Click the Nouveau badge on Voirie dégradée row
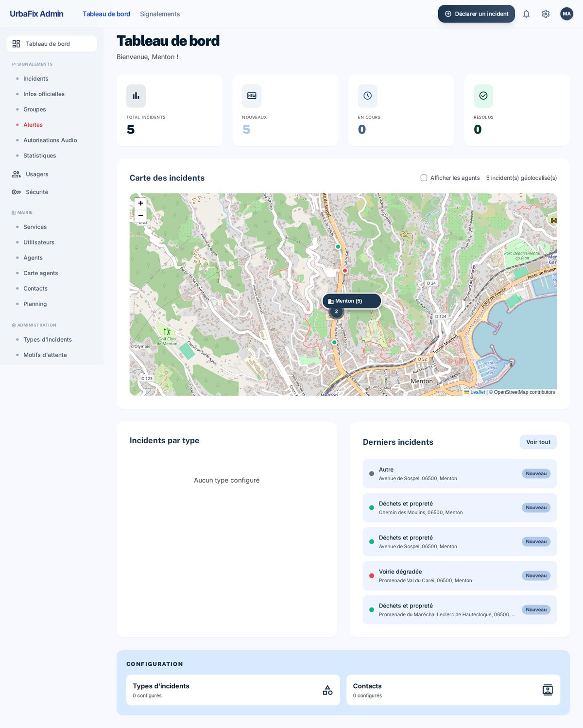583x728 pixels. (536, 576)
